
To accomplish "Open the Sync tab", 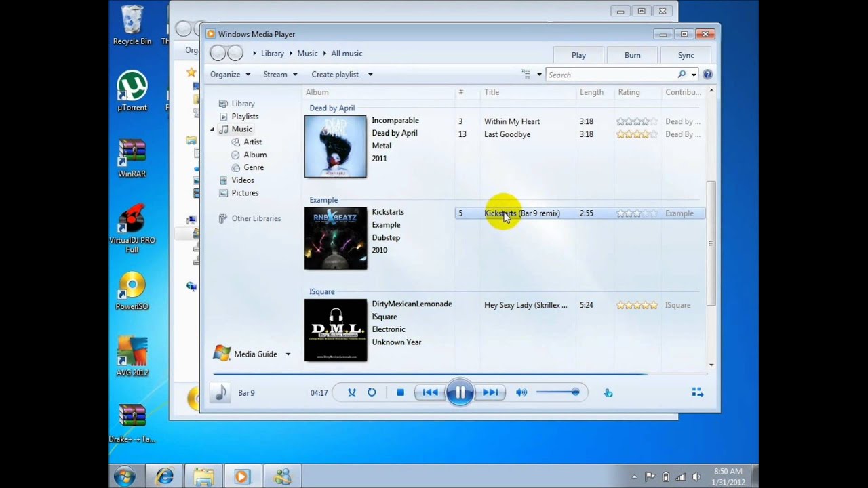I will coord(686,55).
